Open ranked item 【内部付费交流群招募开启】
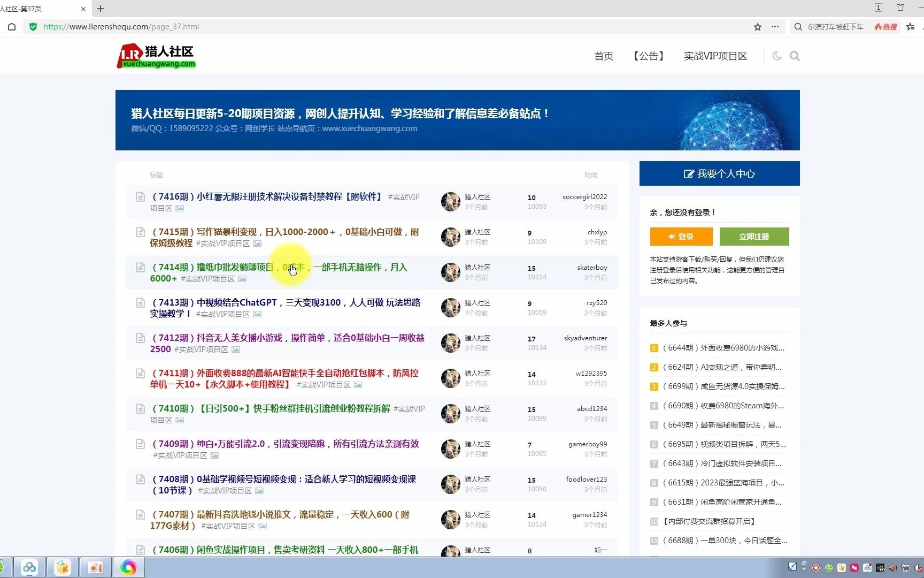 point(709,521)
